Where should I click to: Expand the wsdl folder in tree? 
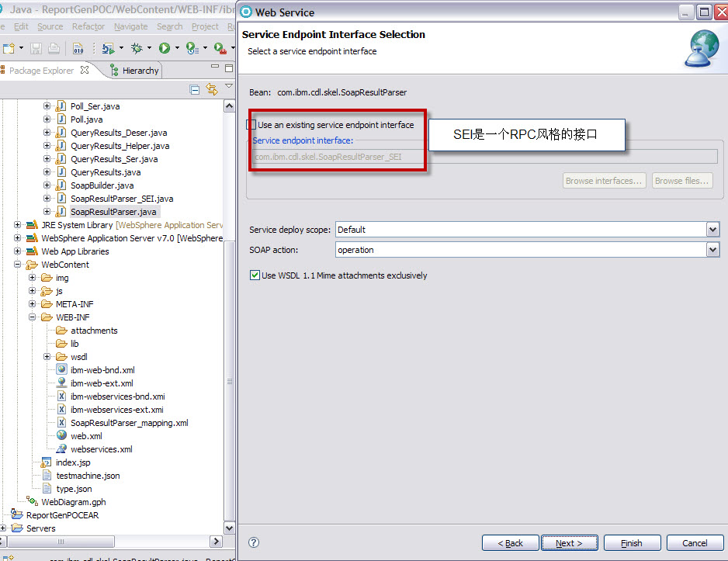coord(47,357)
